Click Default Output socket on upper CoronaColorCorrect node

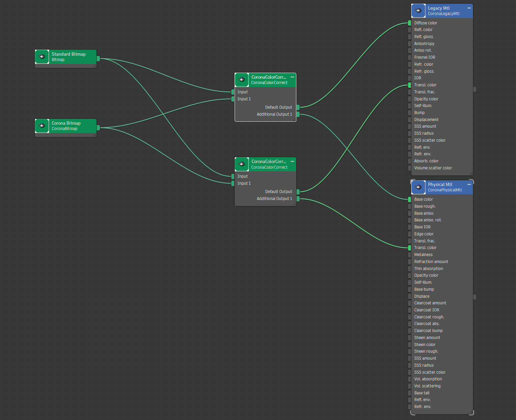(x=298, y=107)
